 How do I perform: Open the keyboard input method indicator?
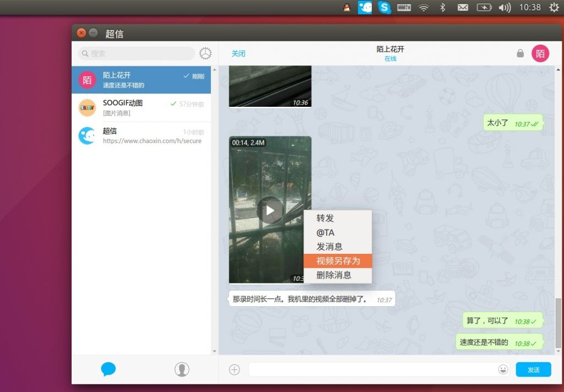click(x=404, y=7)
